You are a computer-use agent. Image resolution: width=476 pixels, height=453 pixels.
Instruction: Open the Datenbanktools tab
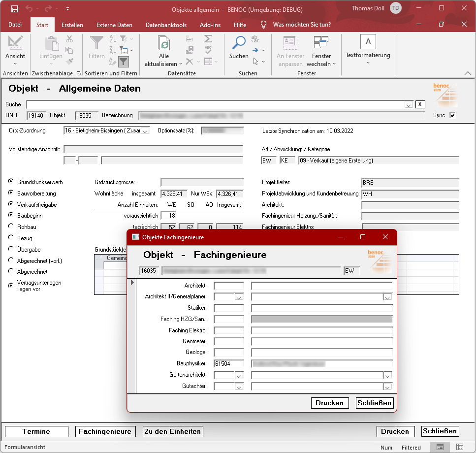166,25
